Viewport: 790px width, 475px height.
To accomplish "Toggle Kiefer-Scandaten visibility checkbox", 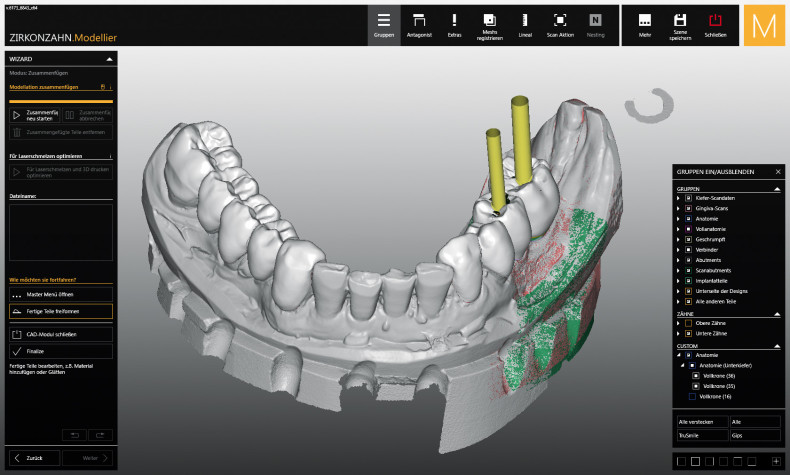I will [688, 198].
